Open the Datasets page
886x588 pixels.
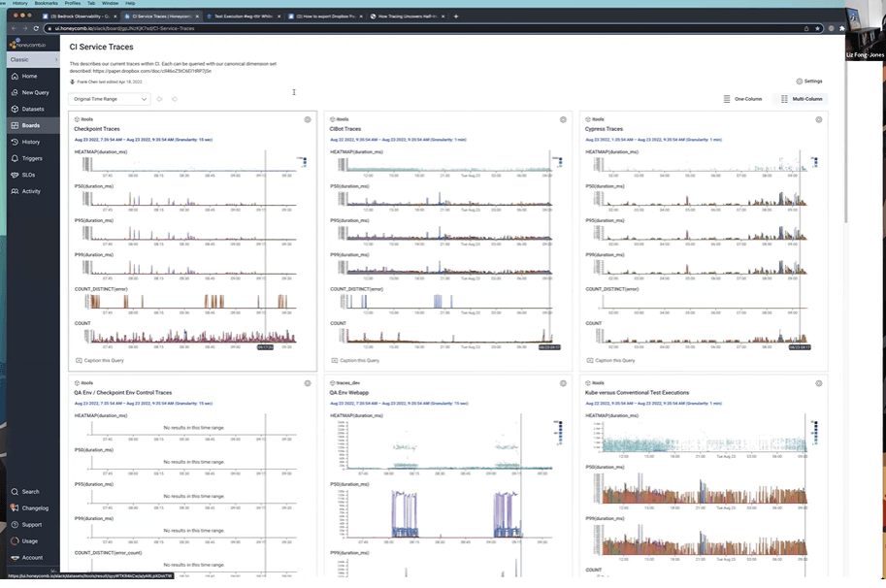click(x=33, y=109)
